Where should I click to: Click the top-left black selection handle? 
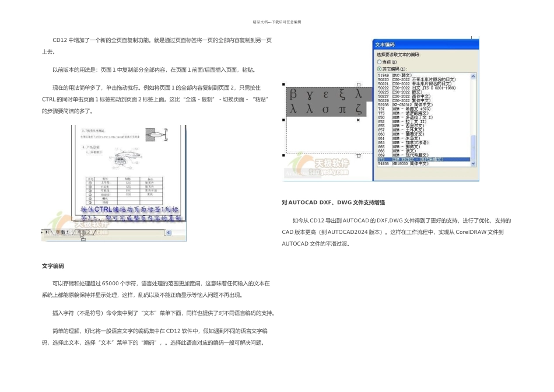(284, 85)
